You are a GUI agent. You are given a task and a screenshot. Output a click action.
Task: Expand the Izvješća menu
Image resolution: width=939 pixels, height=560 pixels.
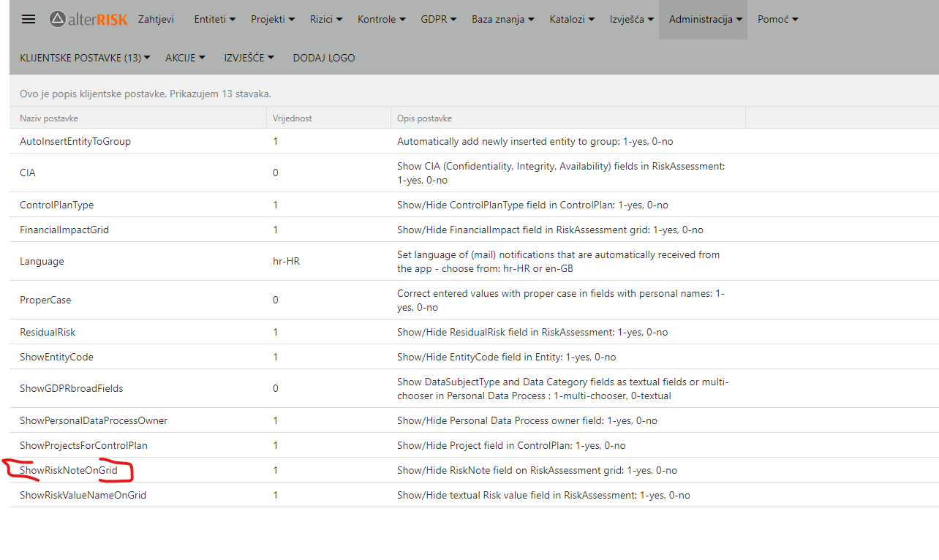point(632,19)
